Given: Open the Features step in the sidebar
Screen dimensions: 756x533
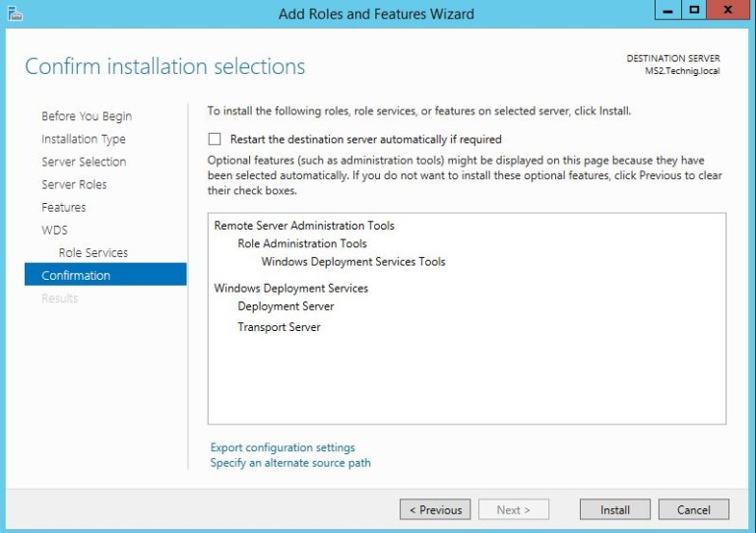Looking at the screenshot, I should pos(64,208).
